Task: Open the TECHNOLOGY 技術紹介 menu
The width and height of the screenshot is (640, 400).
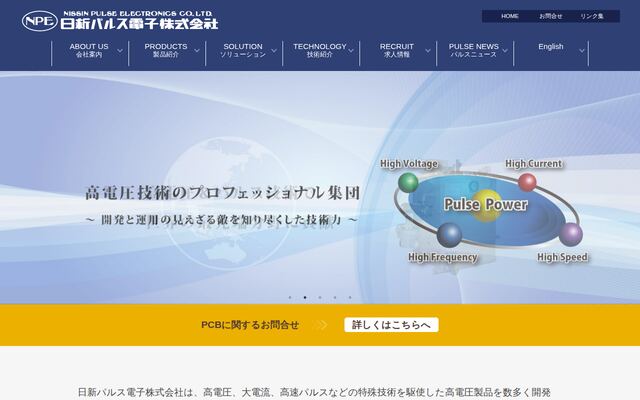Action: (321, 50)
